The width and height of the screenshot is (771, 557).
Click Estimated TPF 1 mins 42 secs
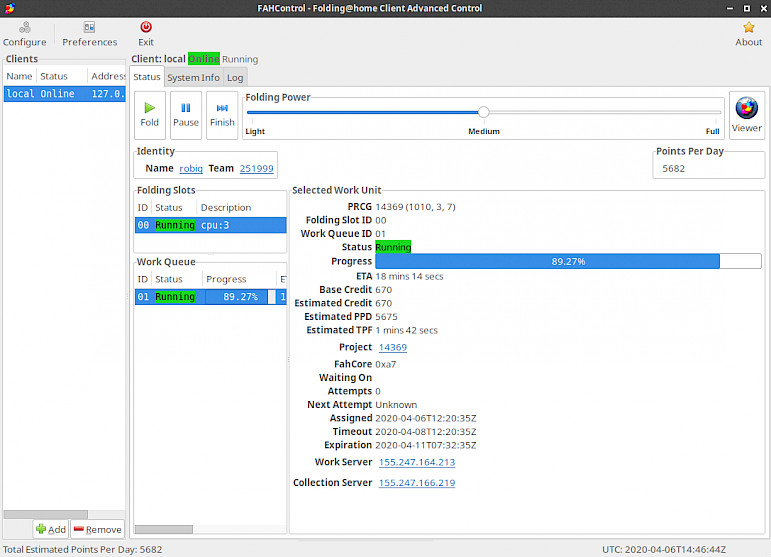(406, 330)
